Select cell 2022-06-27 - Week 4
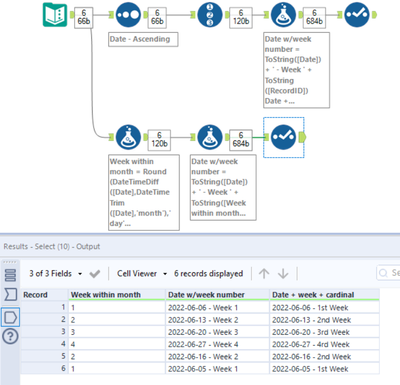Viewport: 400px width, 385px height. point(217,344)
